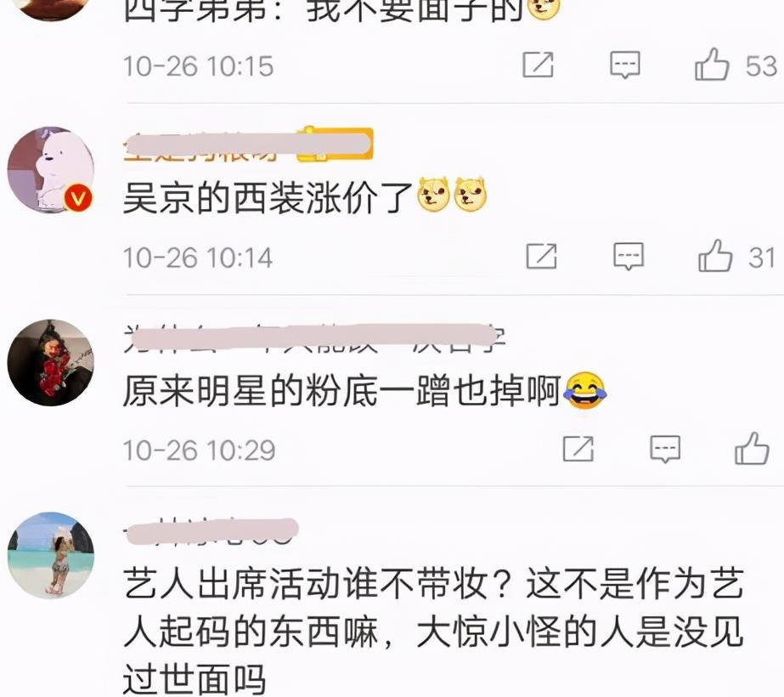Like the 吴京的西装涨价了 comment
The image size is (784, 697).
tap(715, 256)
